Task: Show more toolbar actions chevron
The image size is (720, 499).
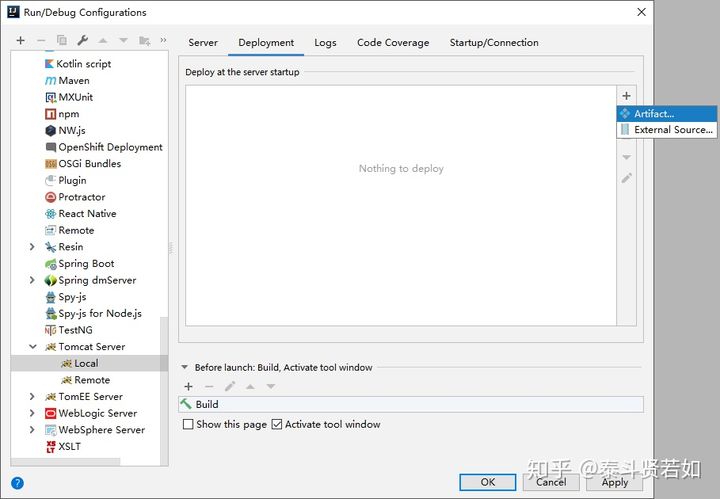Action: coord(163,40)
